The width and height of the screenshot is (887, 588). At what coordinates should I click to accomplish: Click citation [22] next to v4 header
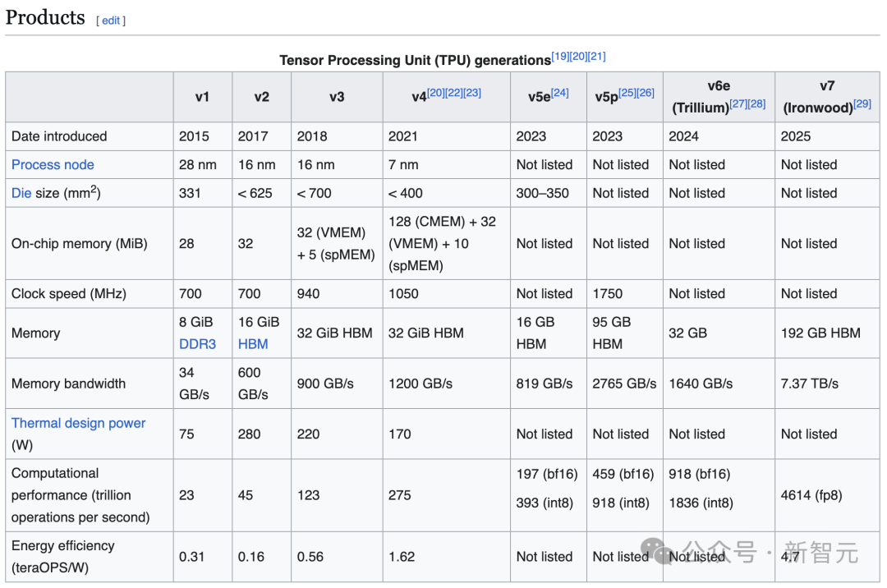pos(454,93)
